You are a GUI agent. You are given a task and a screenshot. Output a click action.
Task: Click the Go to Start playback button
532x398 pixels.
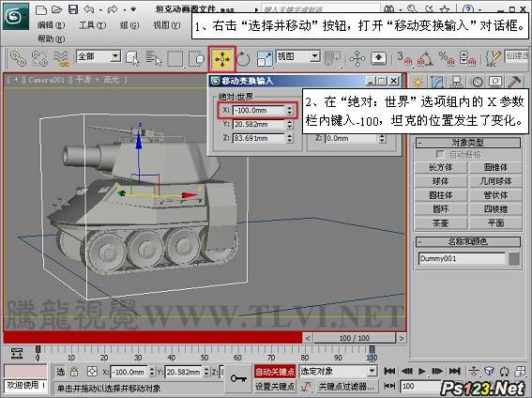click(389, 371)
